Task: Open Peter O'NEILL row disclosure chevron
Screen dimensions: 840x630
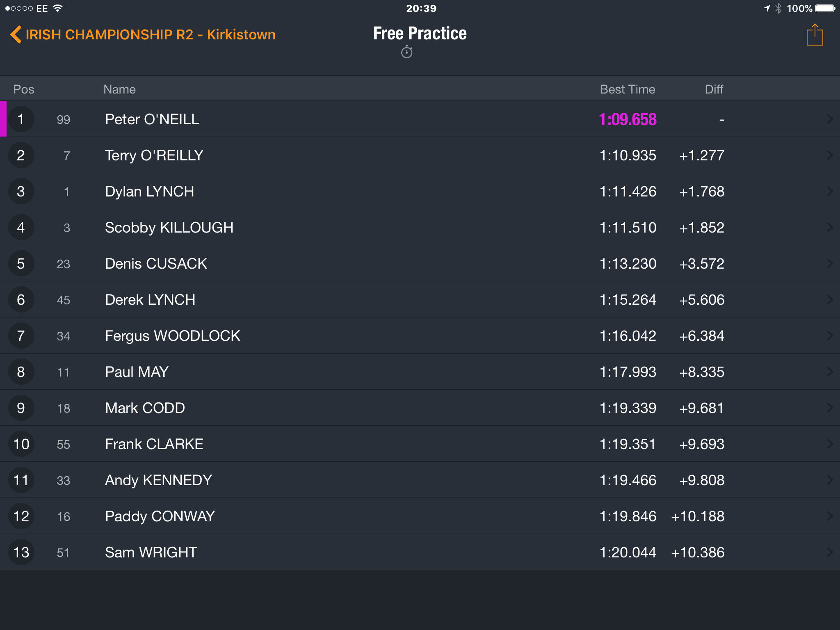Action: [830, 119]
